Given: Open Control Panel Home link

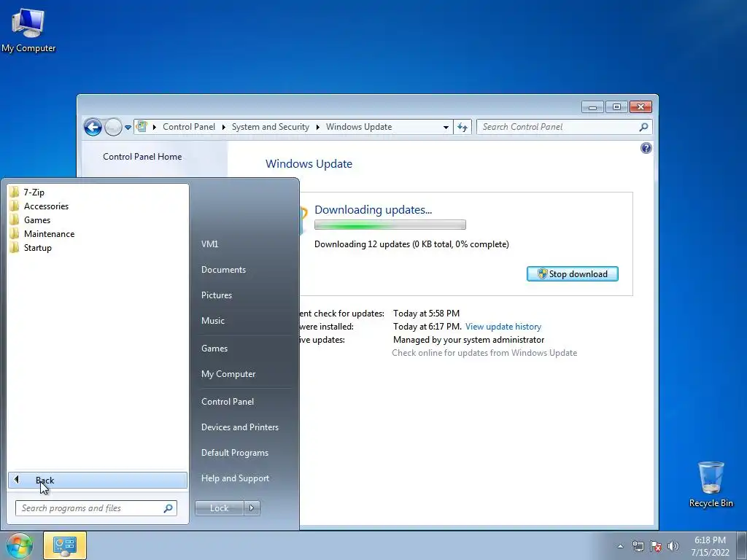Looking at the screenshot, I should (142, 157).
